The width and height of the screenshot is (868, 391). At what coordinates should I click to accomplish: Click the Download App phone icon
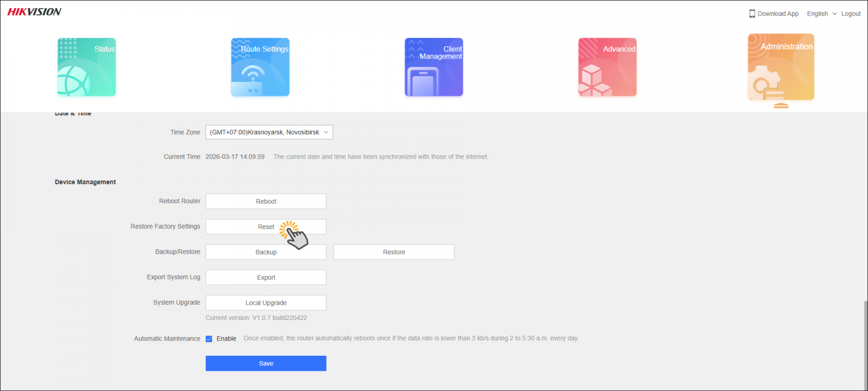pyautogui.click(x=752, y=14)
